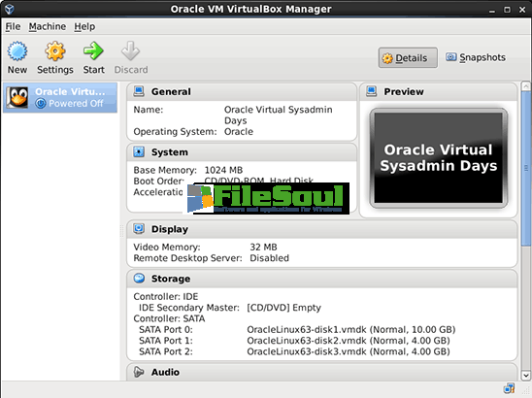The image size is (532, 398).
Task: Click the greyed-out Discard arrow icon
Action: 131,50
